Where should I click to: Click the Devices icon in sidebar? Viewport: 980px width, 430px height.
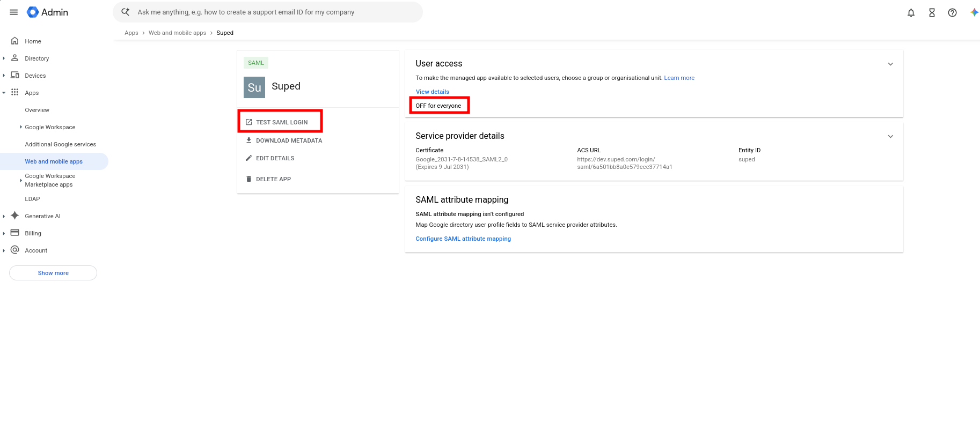pos(15,75)
